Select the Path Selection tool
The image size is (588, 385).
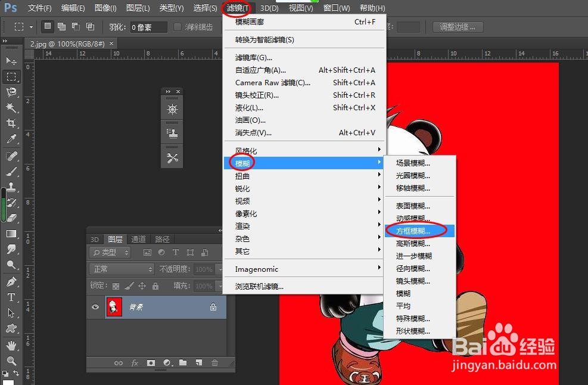[x=11, y=312]
